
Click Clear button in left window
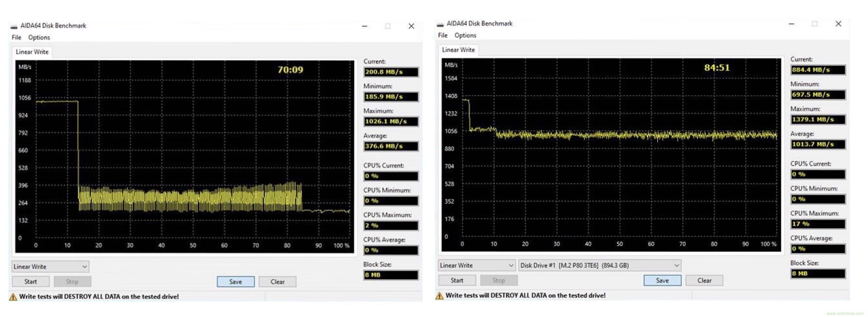tap(277, 282)
